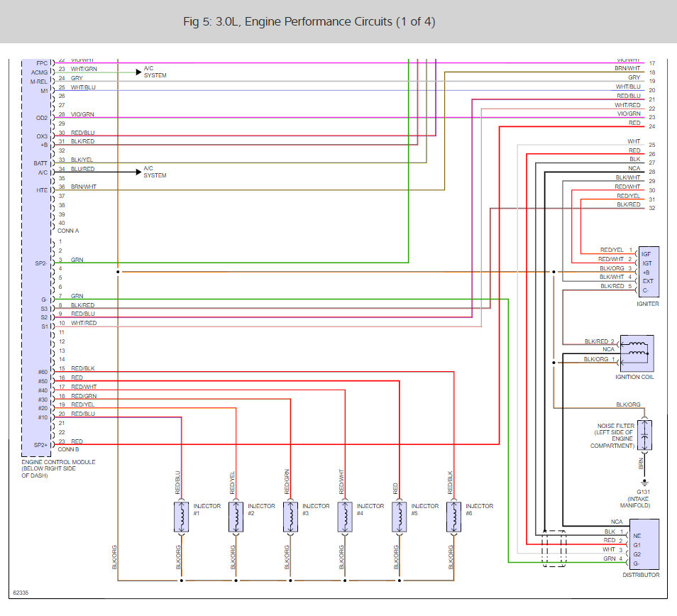The image size is (677, 616).
Task: Click the CONN B connector label
Action: [68, 449]
